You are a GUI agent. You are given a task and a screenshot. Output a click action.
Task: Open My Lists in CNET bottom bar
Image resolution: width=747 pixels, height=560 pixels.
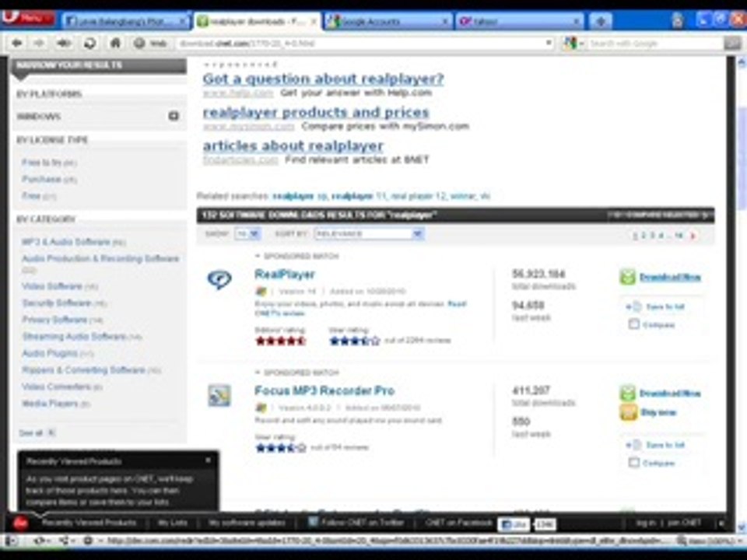click(173, 523)
